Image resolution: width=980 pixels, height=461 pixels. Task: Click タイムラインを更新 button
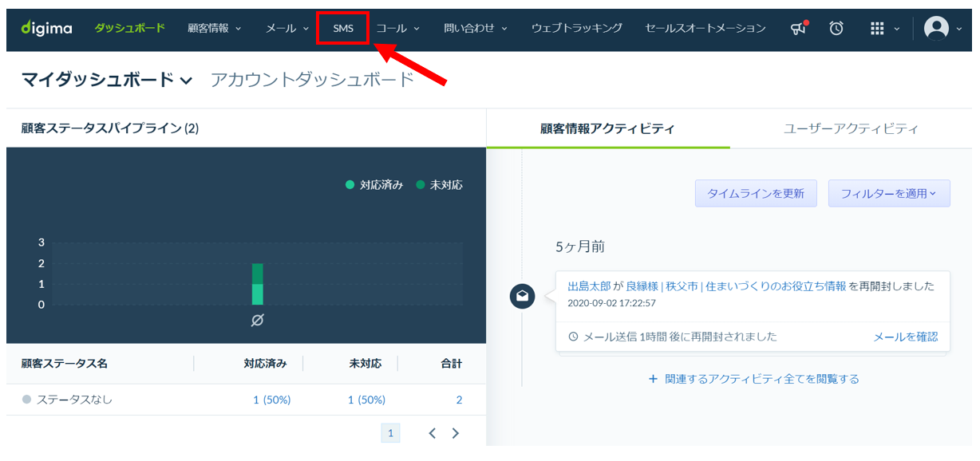pyautogui.click(x=756, y=193)
